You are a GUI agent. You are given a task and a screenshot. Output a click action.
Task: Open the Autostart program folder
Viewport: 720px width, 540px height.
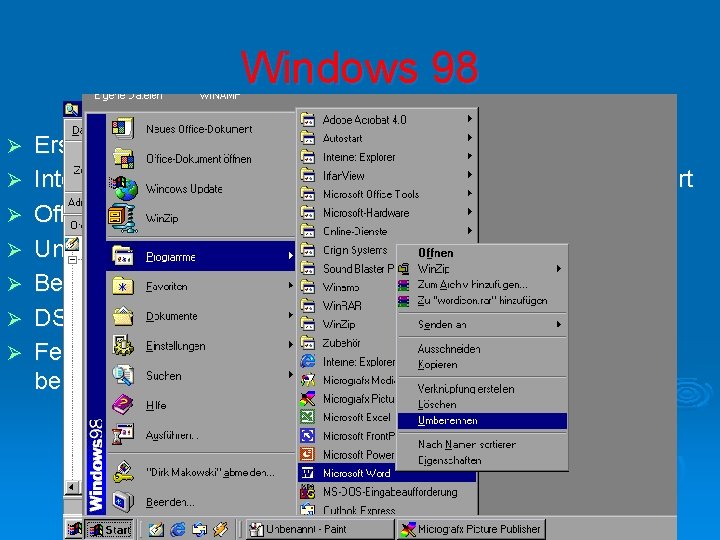click(388, 138)
